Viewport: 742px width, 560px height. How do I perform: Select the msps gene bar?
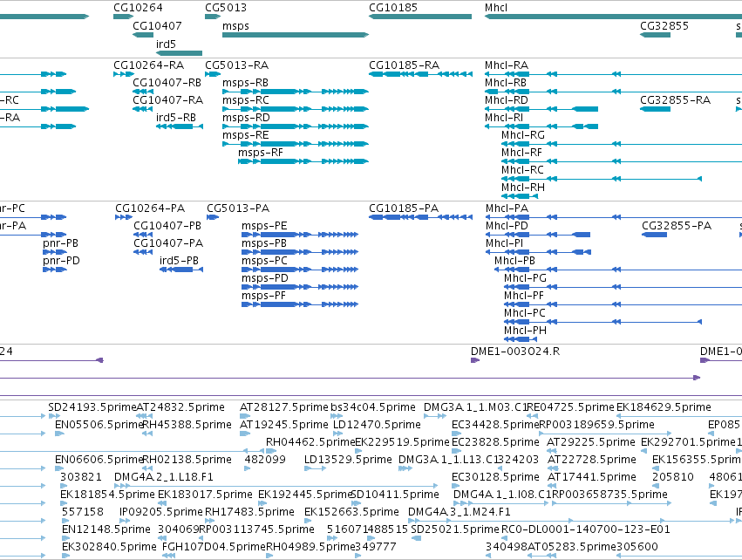pos(296,35)
